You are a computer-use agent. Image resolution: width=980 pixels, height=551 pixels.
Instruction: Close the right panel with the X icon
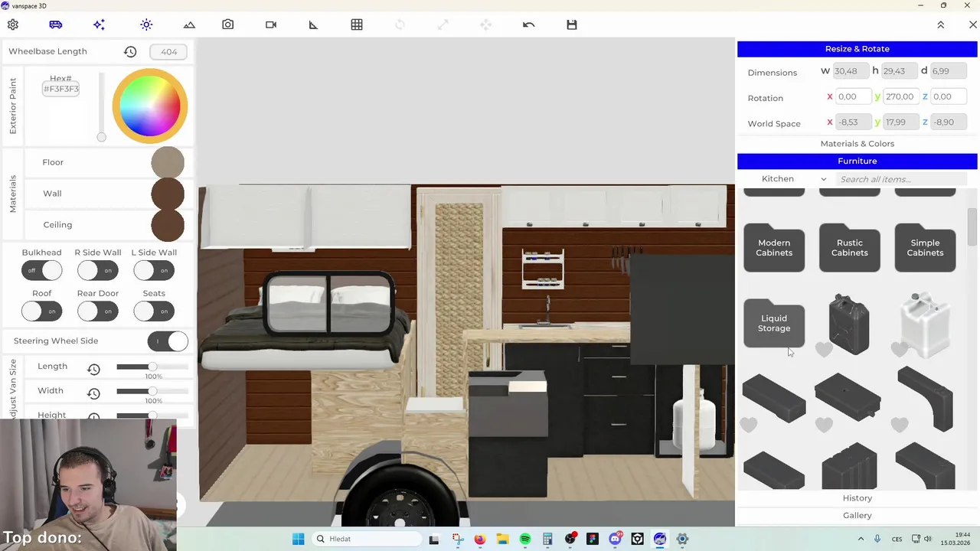tap(973, 24)
